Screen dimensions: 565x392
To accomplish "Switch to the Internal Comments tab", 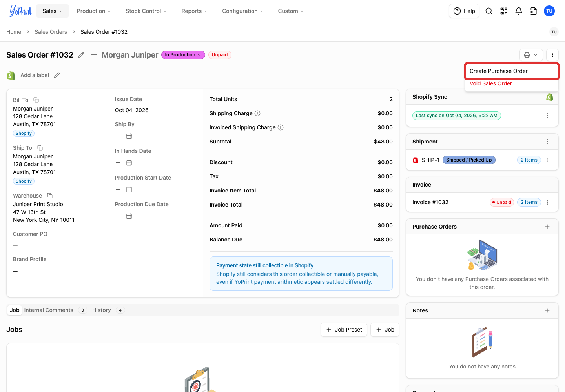I will pos(55,310).
